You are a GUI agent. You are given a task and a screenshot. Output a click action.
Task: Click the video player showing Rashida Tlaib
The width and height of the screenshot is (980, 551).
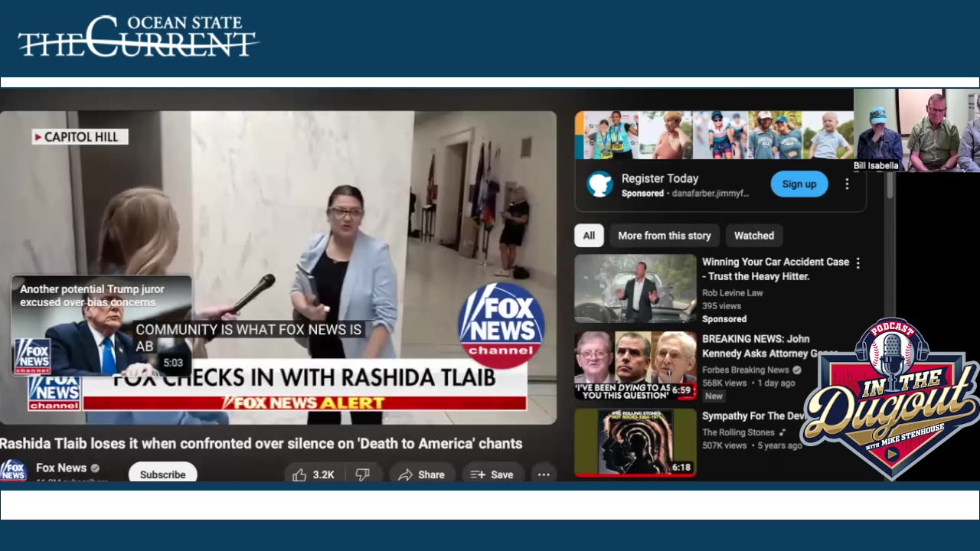click(x=278, y=267)
